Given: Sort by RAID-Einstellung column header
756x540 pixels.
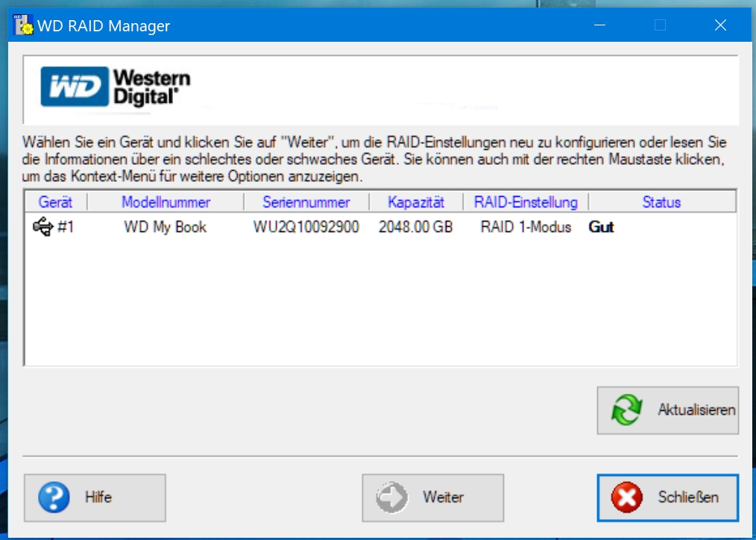Looking at the screenshot, I should [526, 202].
